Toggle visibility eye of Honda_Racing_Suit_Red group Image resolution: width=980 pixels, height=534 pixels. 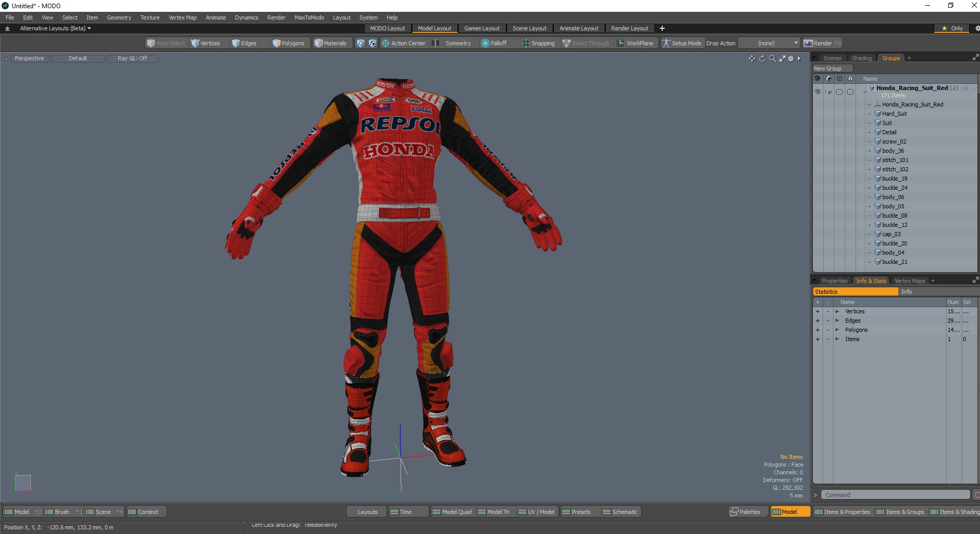tap(818, 92)
